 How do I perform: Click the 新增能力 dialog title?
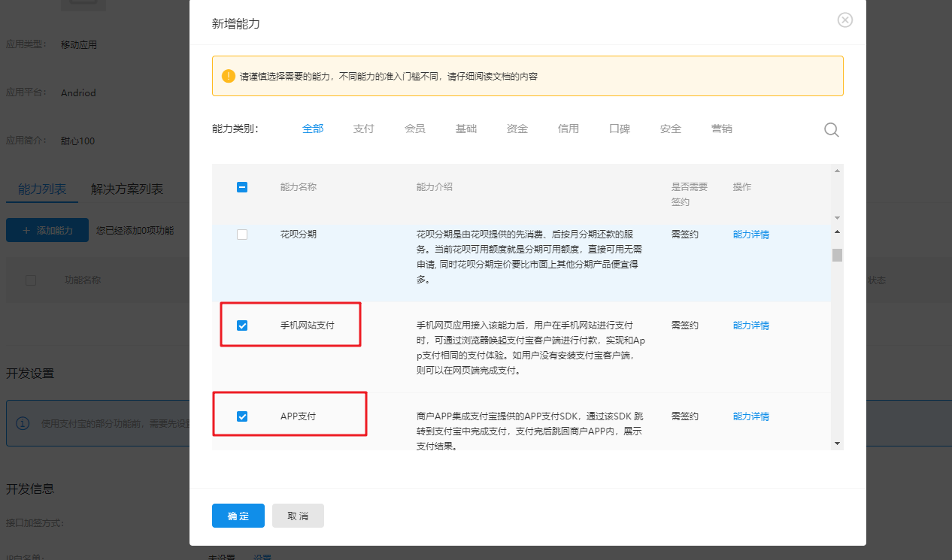coord(236,24)
